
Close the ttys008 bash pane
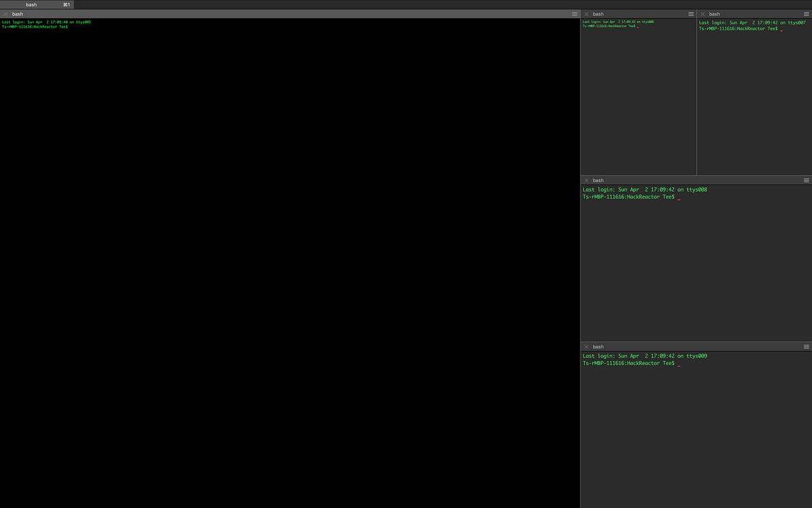[x=586, y=179]
